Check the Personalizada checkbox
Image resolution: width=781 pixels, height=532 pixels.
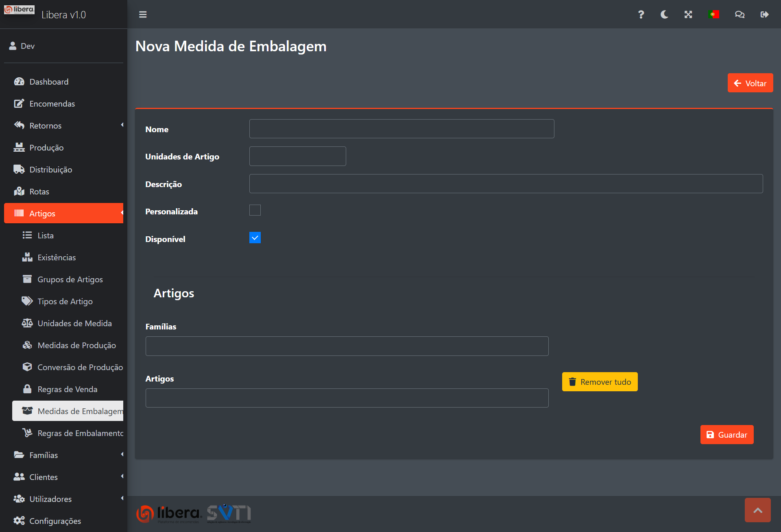(x=255, y=210)
